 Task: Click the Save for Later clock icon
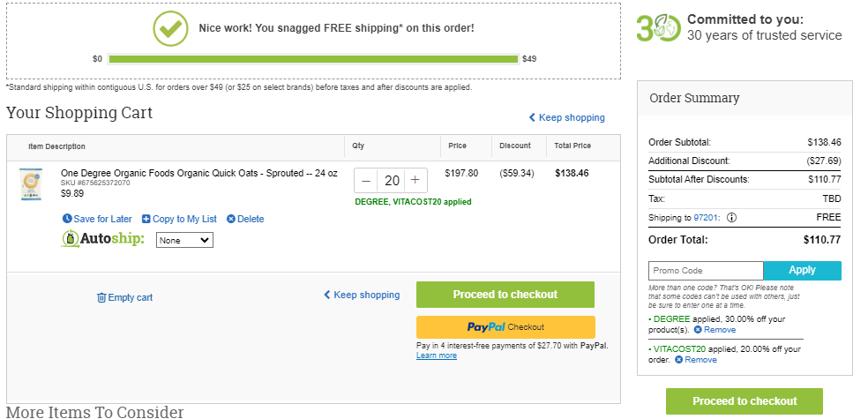tap(67, 219)
